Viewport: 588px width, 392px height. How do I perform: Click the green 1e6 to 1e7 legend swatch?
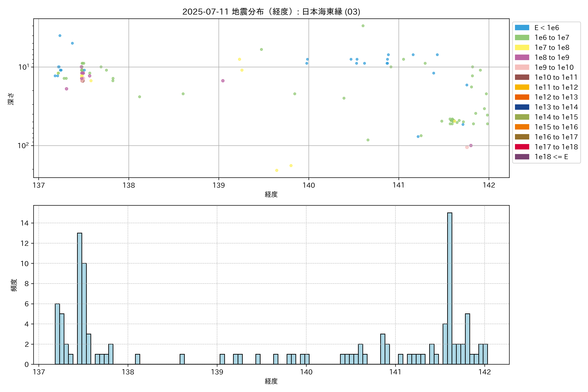click(x=522, y=38)
